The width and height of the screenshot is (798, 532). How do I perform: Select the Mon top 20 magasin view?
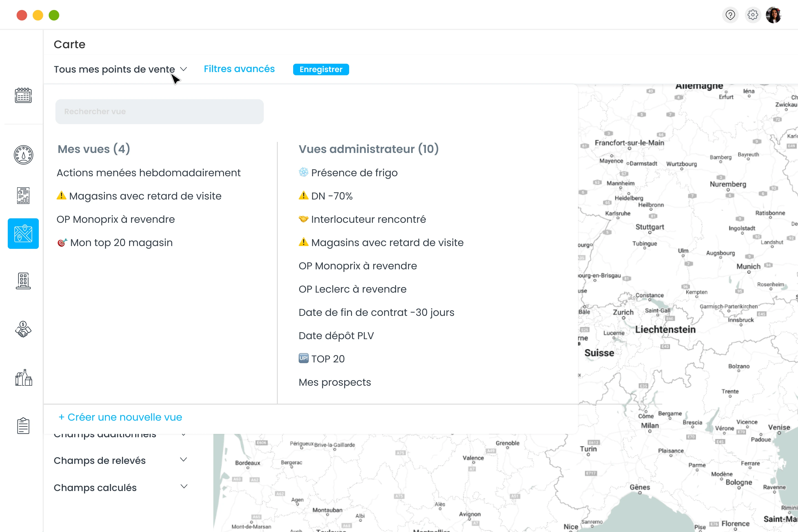coord(121,242)
